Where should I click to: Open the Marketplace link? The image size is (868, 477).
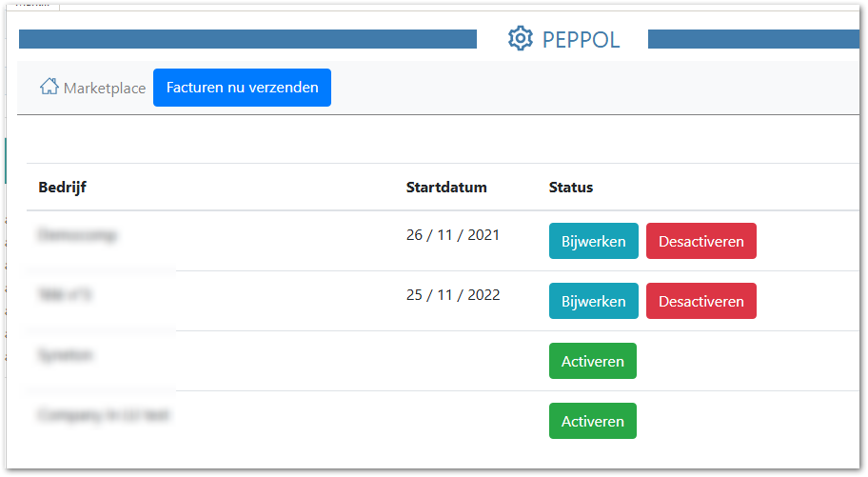[x=105, y=88]
